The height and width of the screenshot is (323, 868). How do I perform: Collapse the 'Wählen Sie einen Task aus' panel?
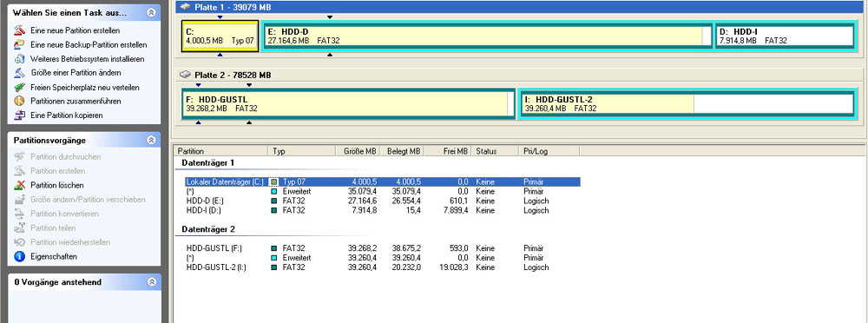(151, 12)
